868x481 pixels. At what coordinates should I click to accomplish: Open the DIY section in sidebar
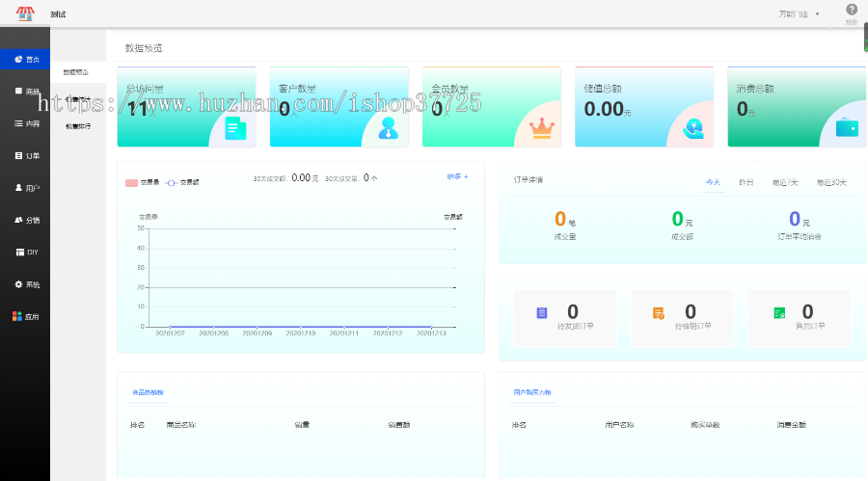(26, 252)
